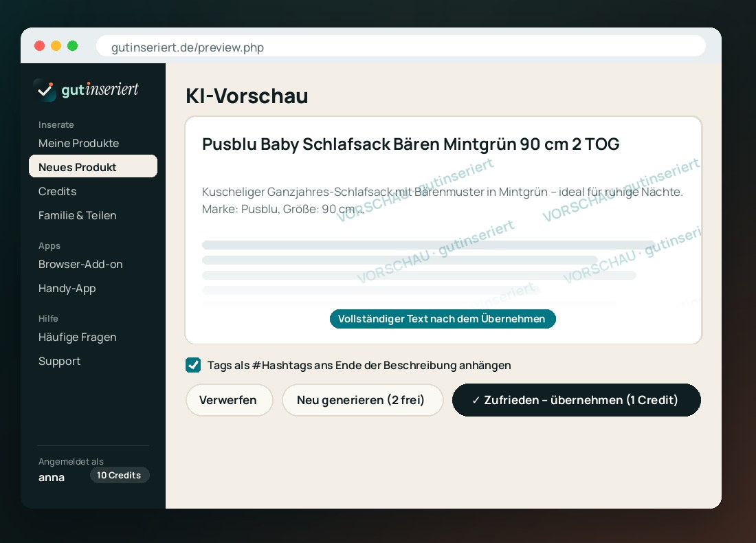Screen dimensions: 756x543
Task: Select Neues Produkt sidebar item
Action: pos(93,166)
